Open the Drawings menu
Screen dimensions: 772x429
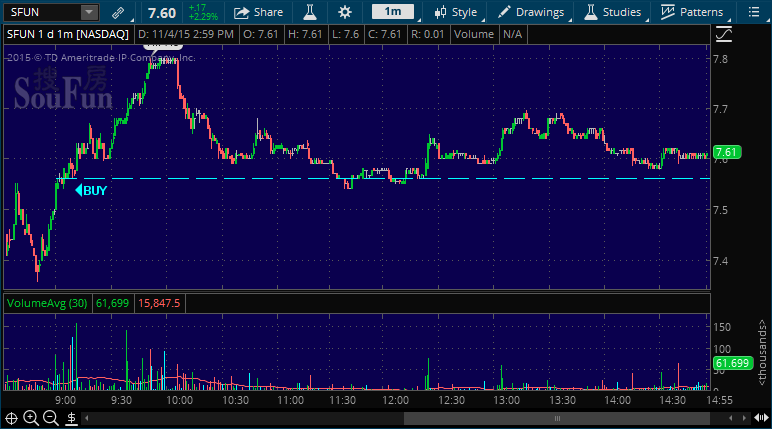point(530,12)
